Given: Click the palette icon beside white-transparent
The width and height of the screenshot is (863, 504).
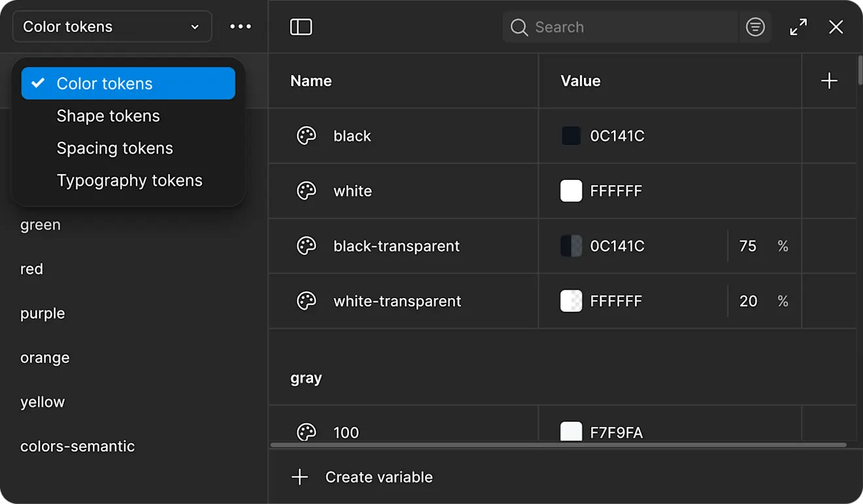Looking at the screenshot, I should pos(306,301).
